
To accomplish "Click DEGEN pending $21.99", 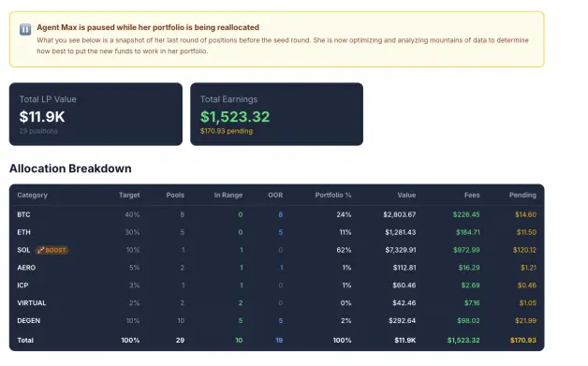I will (x=525, y=321).
